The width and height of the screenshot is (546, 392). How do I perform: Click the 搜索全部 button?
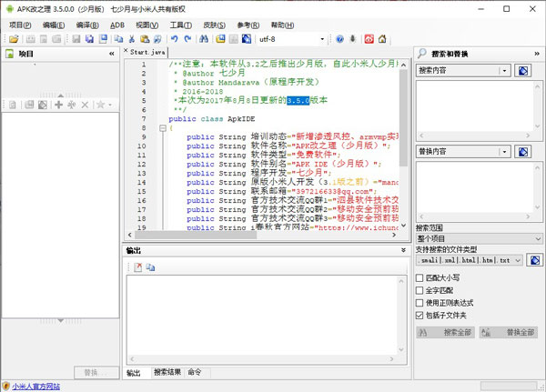point(445,333)
